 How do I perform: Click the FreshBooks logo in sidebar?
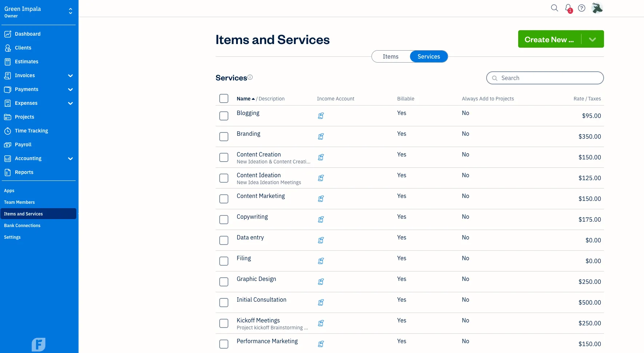click(x=39, y=344)
